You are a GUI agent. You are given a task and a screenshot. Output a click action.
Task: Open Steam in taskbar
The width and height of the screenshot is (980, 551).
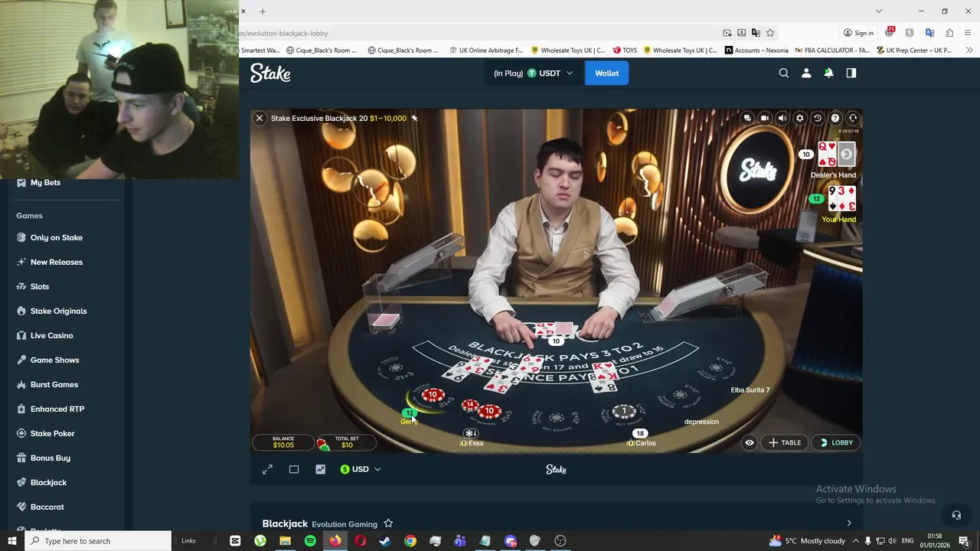click(385, 541)
